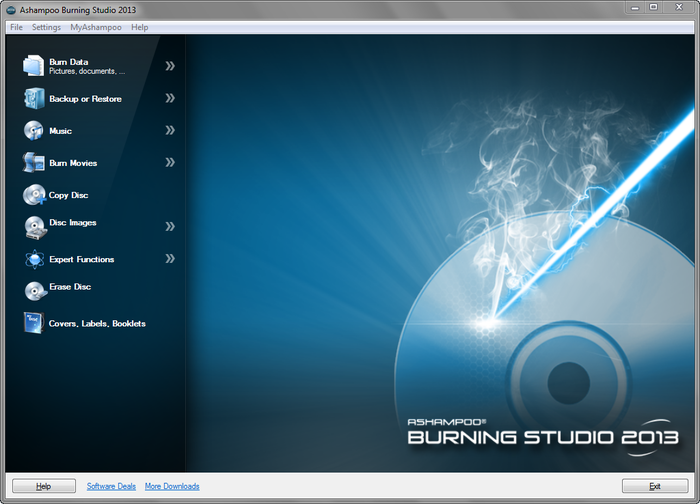Select the Burn Data label
Screen dimensions: 700x504
click(x=69, y=62)
